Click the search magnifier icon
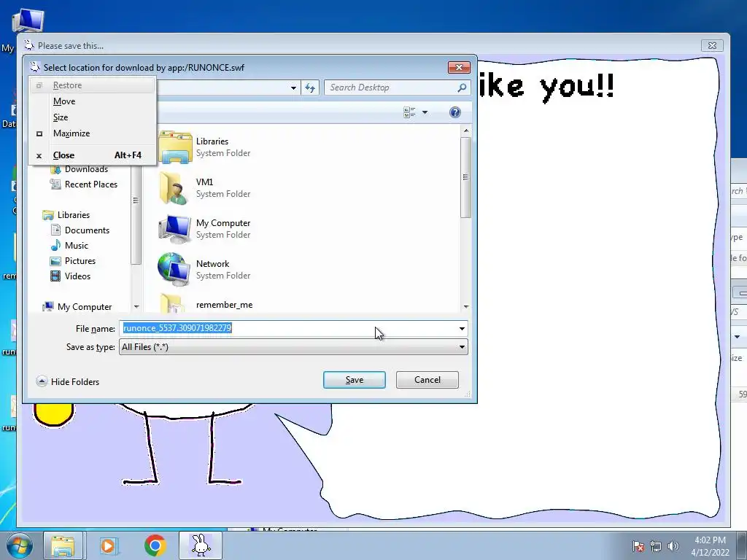The image size is (747, 560). pos(462,87)
